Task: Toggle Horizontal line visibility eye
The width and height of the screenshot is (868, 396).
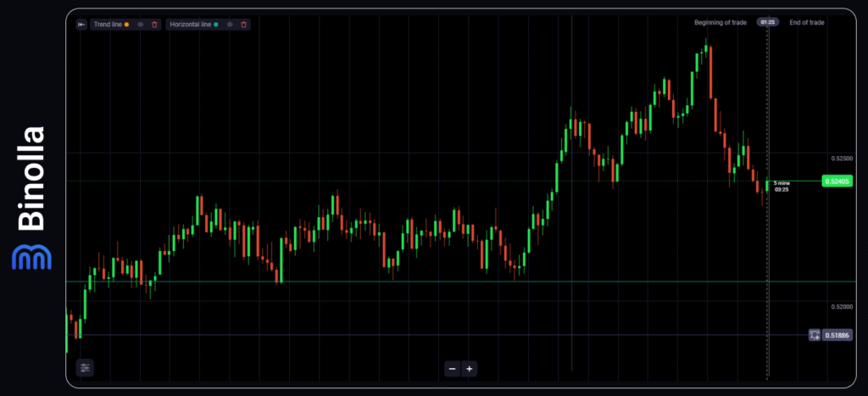Action: coord(230,25)
